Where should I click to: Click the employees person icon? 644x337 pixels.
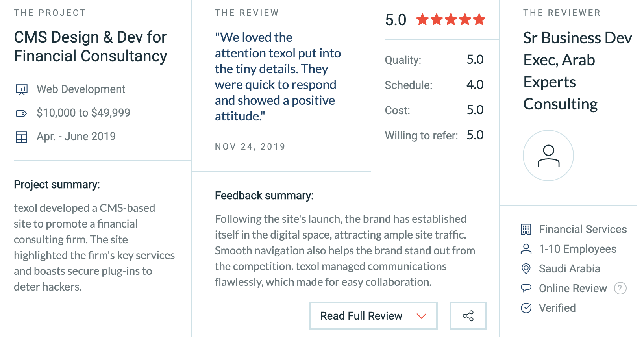(526, 249)
